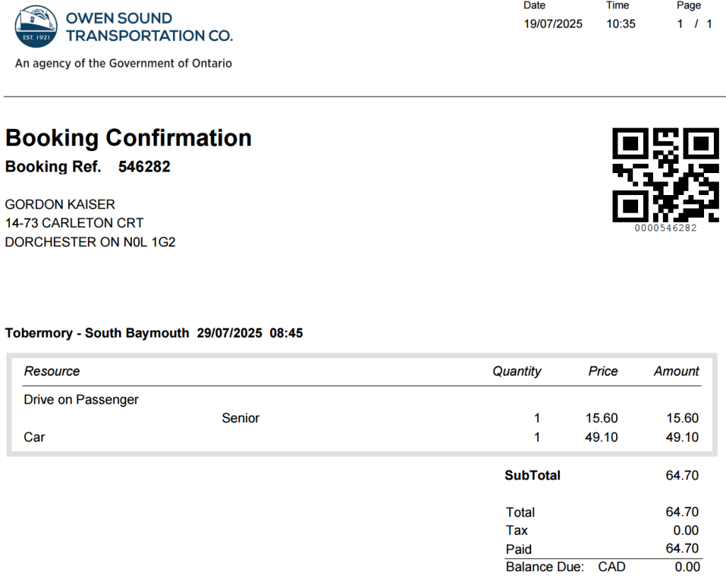The width and height of the screenshot is (726, 588).
Task: Click the Quantity column header
Action: [x=517, y=371]
